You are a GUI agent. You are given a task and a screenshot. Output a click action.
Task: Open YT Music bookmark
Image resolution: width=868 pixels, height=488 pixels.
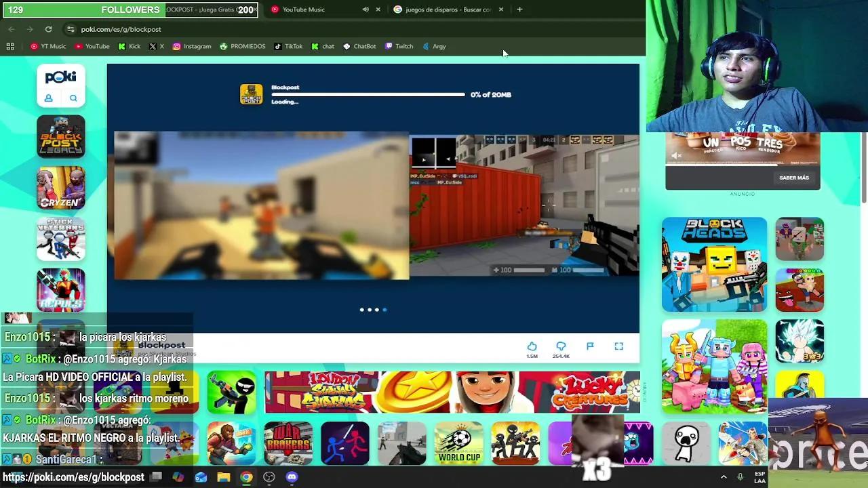[48, 46]
